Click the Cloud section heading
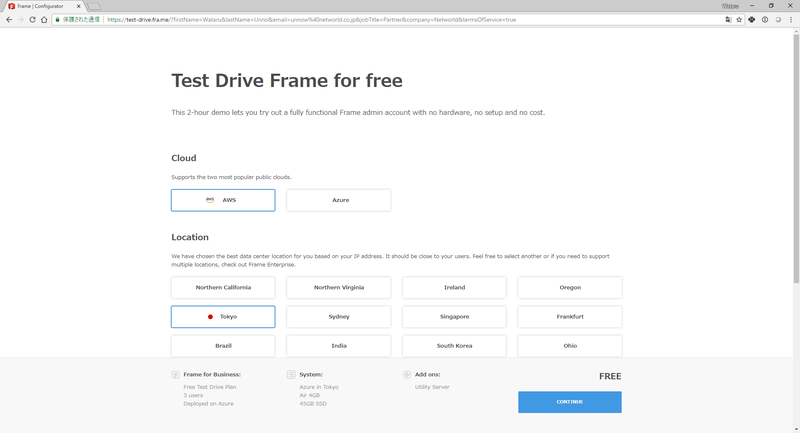 (x=184, y=158)
